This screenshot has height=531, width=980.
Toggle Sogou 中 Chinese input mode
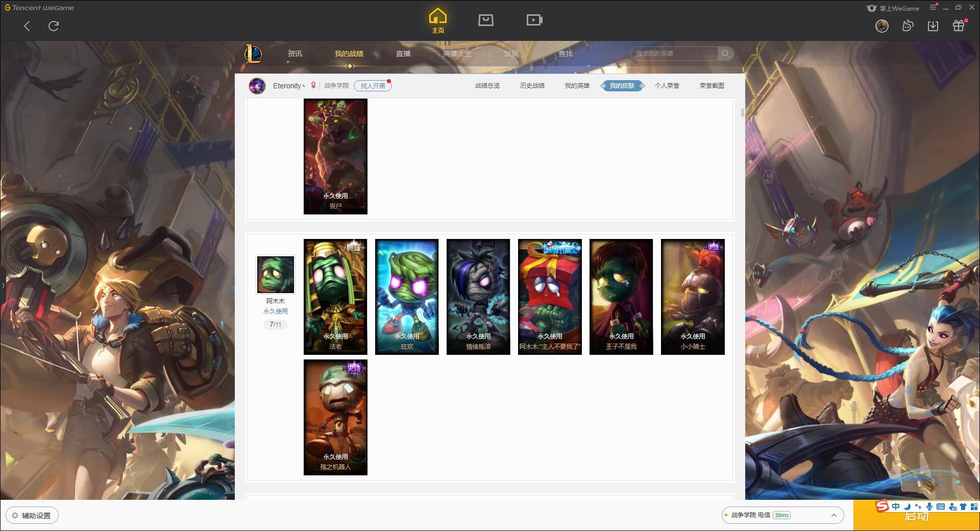pyautogui.click(x=896, y=506)
